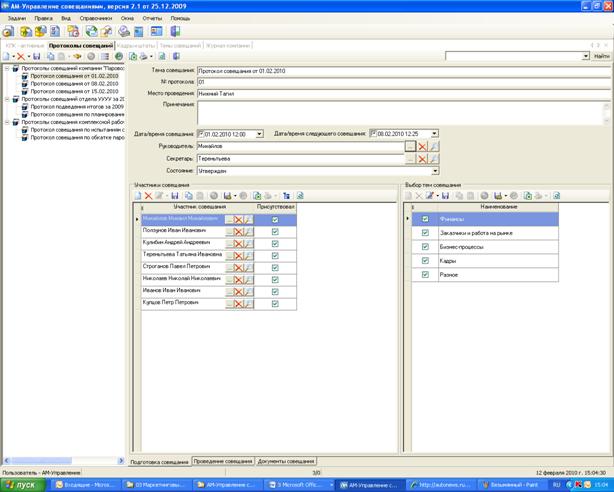This screenshot has height=492, width=614.
Task: Toggle the Финансы topic checkbox
Action: [425, 219]
